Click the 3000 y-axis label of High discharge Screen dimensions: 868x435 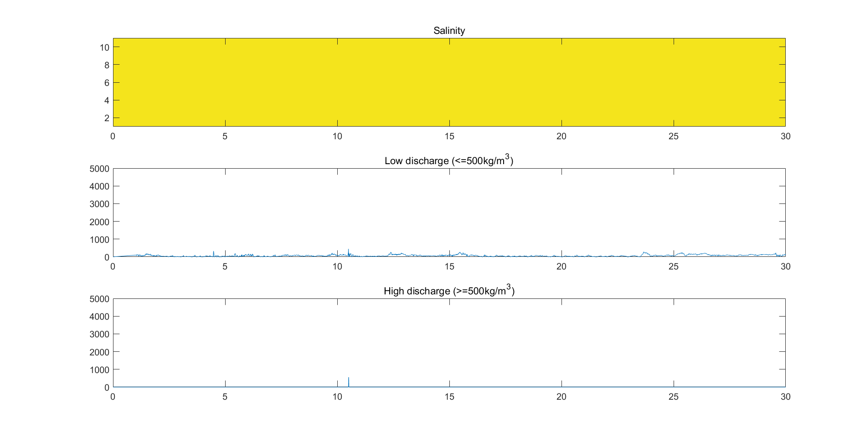pos(99,334)
